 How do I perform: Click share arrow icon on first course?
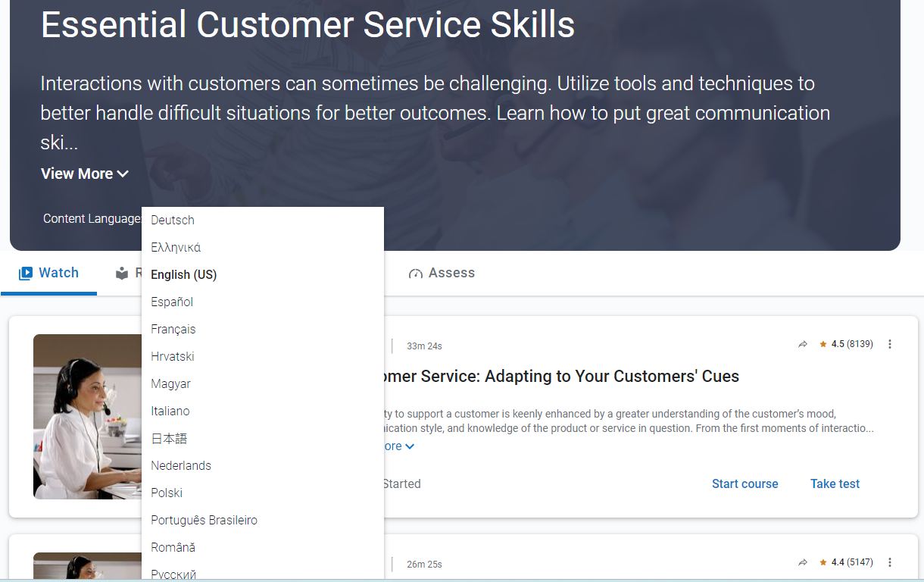[803, 344]
